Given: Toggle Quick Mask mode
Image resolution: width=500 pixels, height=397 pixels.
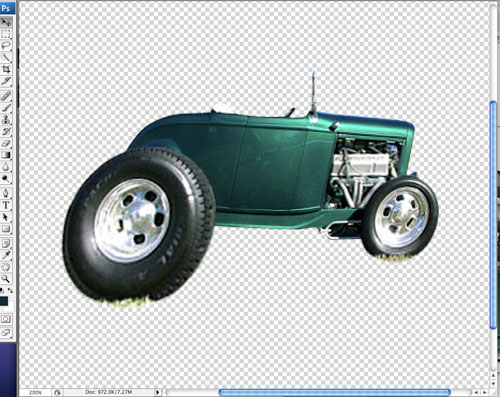Looking at the screenshot, I should coord(6,319).
